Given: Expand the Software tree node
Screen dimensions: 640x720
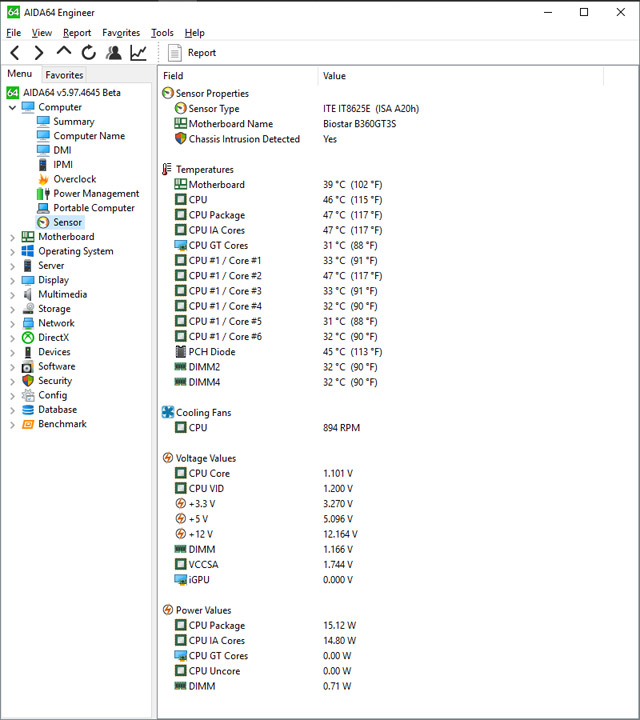Looking at the screenshot, I should coord(12,367).
